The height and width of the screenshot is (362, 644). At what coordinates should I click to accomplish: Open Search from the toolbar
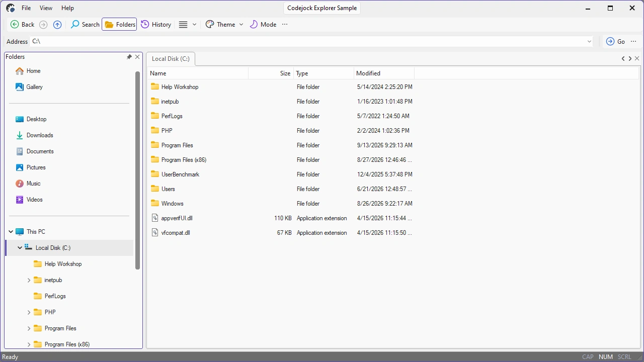pyautogui.click(x=85, y=24)
